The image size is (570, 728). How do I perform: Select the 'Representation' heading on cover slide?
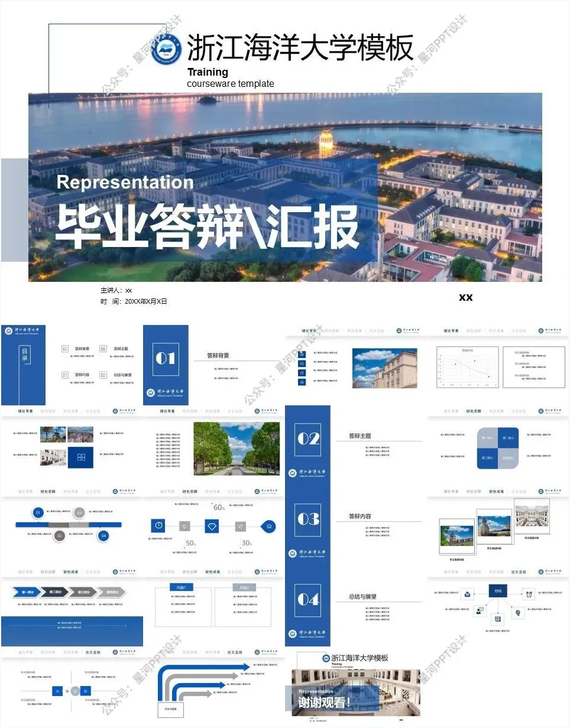coord(125,182)
